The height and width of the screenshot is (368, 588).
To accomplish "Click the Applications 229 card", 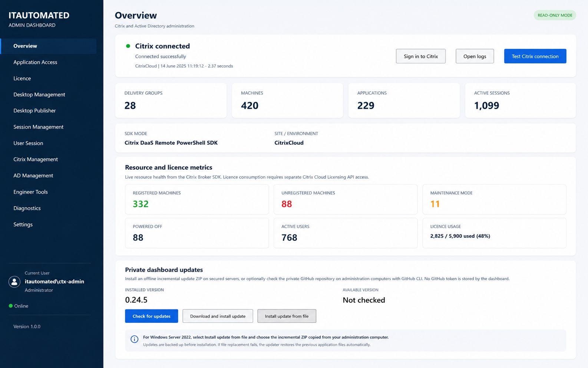I will [x=404, y=101].
